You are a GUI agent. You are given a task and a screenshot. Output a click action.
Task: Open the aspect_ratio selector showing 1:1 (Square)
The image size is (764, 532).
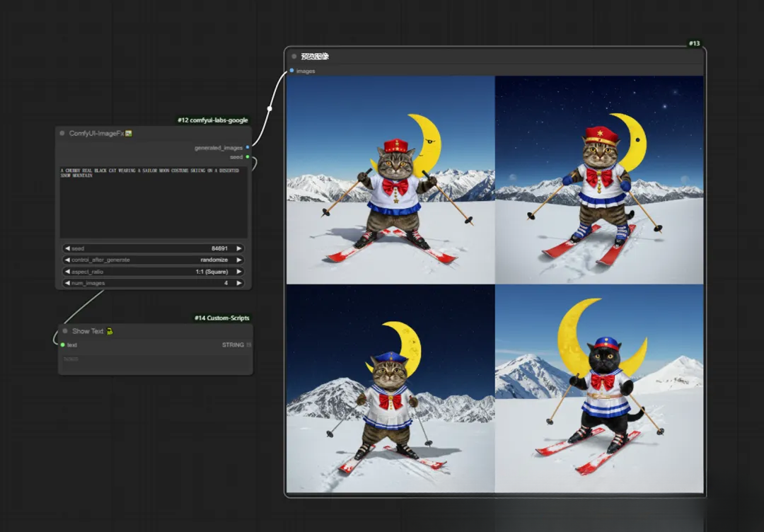154,271
